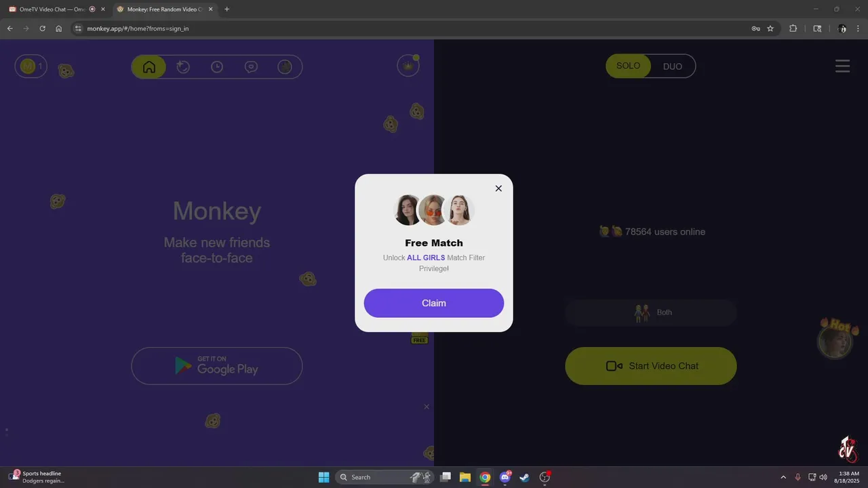Image resolution: width=868 pixels, height=488 pixels.
Task: Open the profile avatar nav icon
Action: 285,66
